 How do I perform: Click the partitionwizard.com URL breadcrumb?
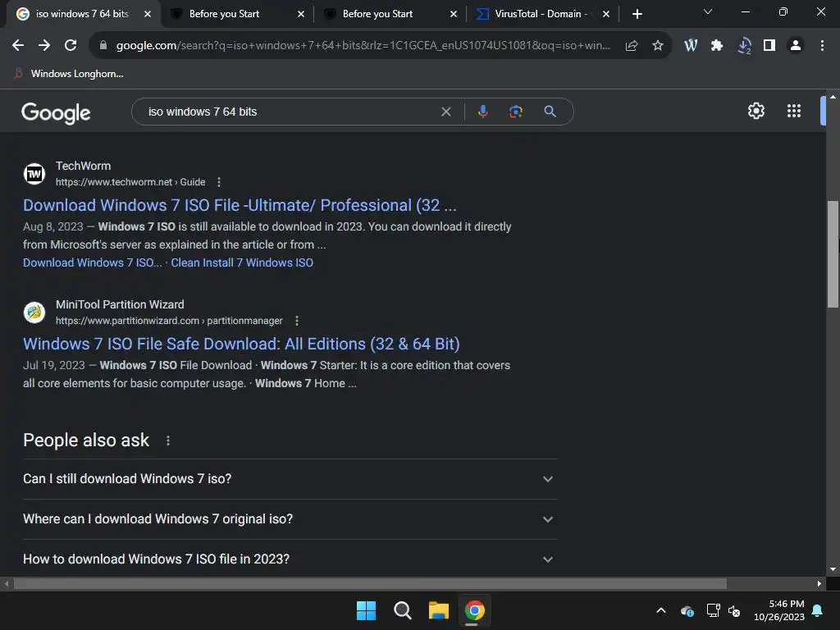pos(169,321)
